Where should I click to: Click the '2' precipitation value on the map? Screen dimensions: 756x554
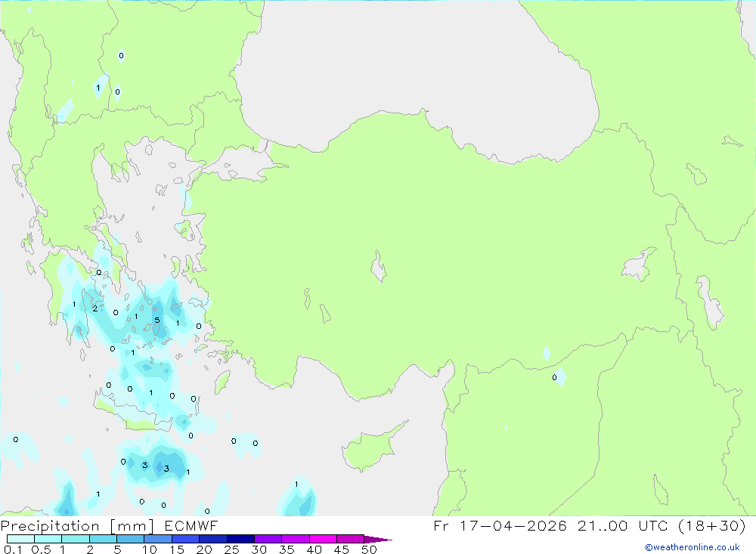(95, 308)
